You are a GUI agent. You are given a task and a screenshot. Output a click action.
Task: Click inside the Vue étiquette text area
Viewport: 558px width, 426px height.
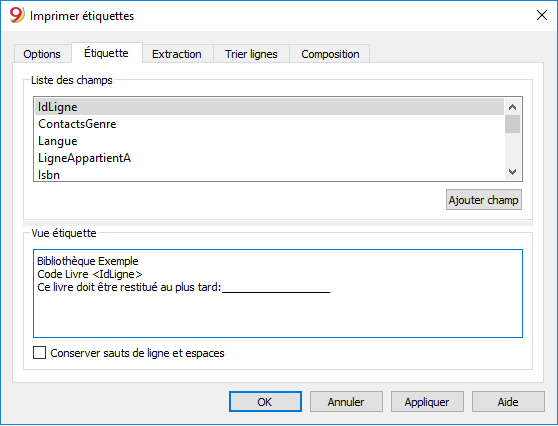278,294
